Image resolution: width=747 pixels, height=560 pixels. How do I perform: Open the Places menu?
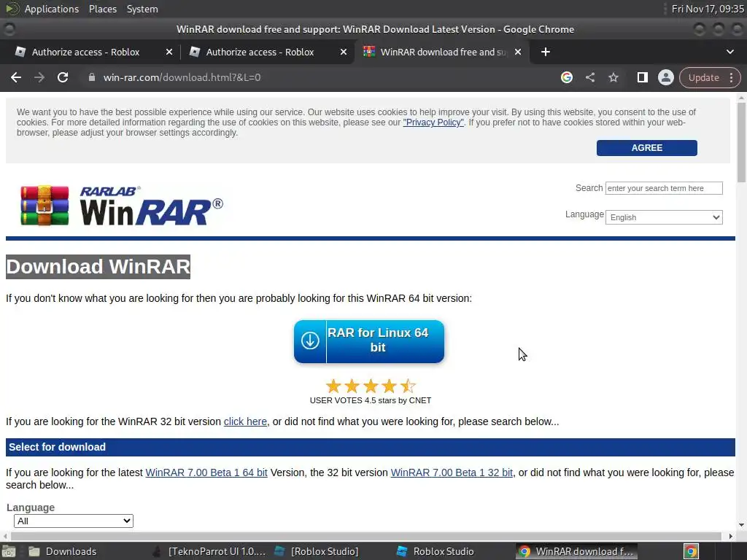click(102, 9)
